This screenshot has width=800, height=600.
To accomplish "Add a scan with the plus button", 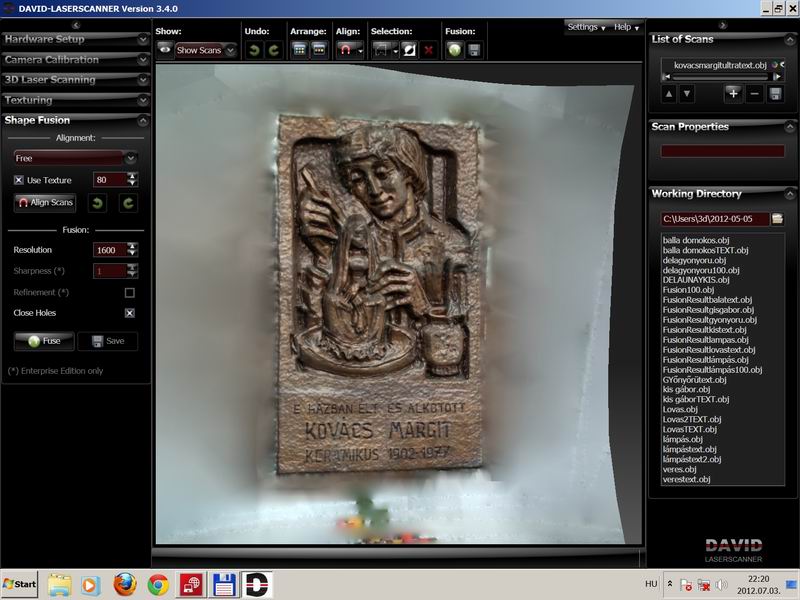I will [733, 93].
